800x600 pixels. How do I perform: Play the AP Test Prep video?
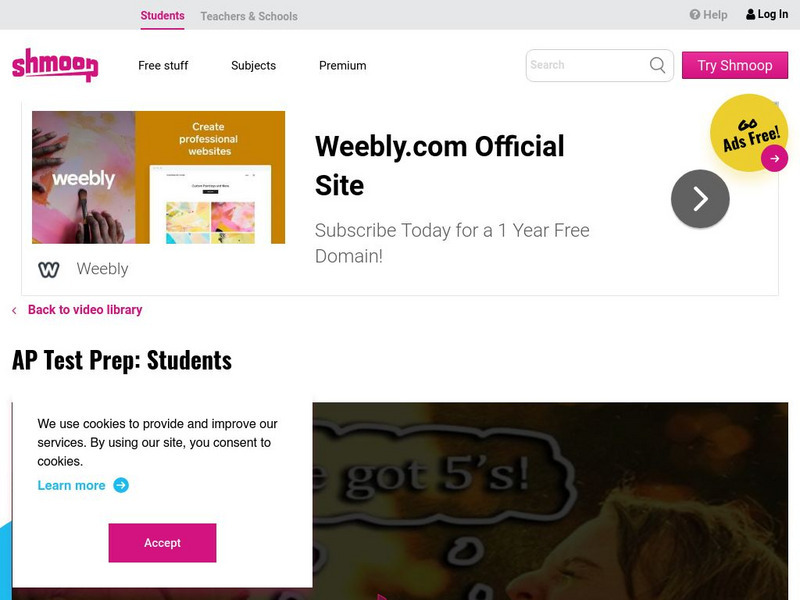coord(551,501)
